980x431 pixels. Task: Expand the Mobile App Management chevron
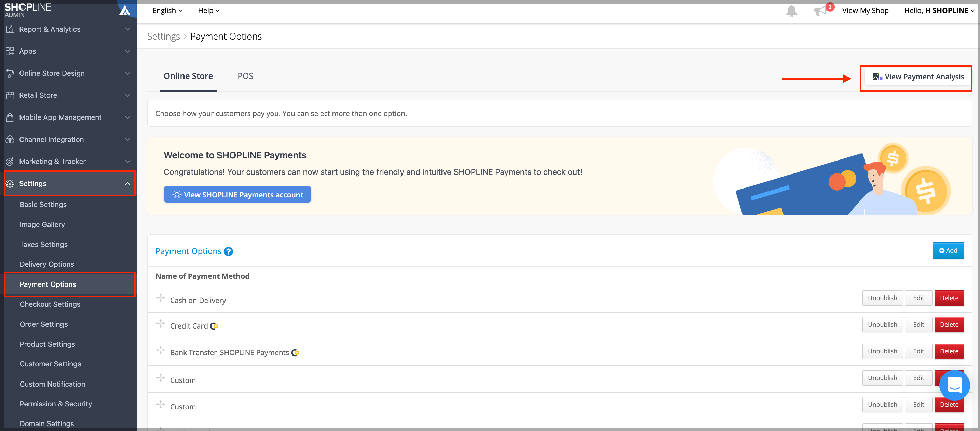[128, 117]
